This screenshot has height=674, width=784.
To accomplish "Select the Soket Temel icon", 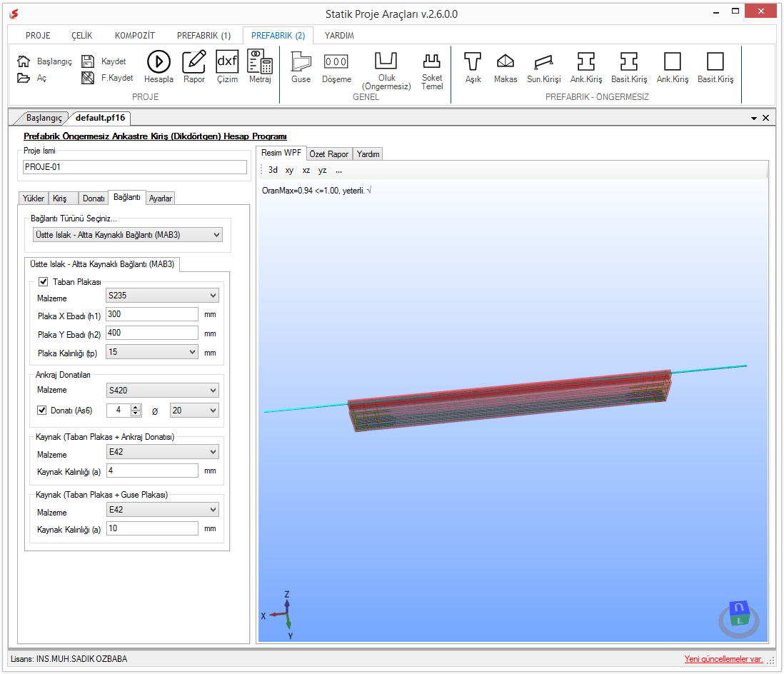I will point(431,61).
